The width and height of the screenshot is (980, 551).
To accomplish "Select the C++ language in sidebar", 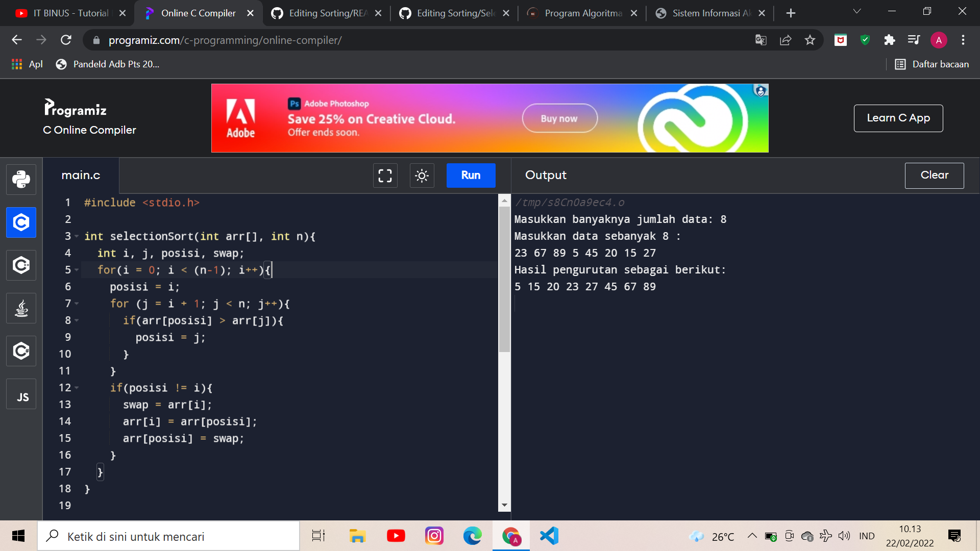I will coord(21,265).
